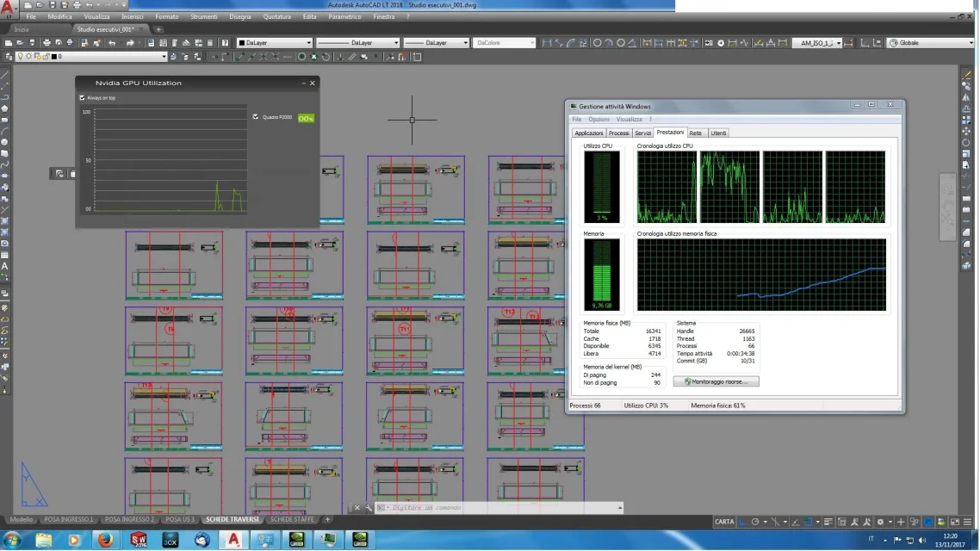980x551 pixels.
Task: Click the Help question mark icon
Action: click(225, 43)
